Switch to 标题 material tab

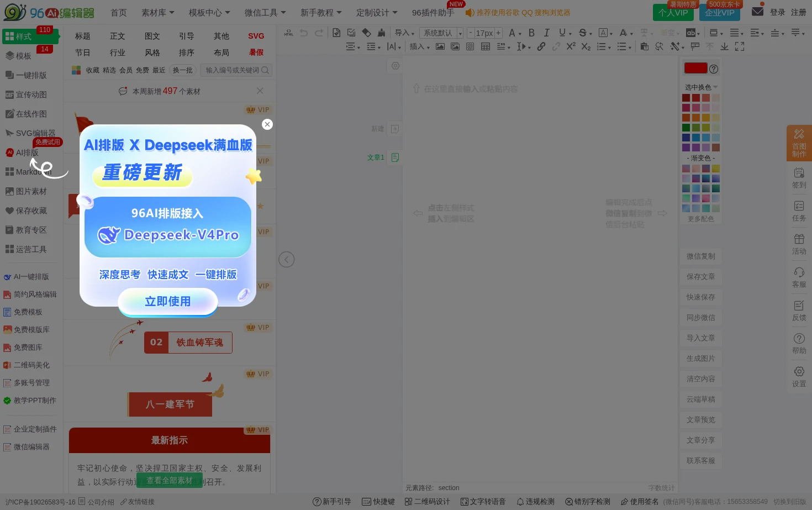(x=83, y=36)
